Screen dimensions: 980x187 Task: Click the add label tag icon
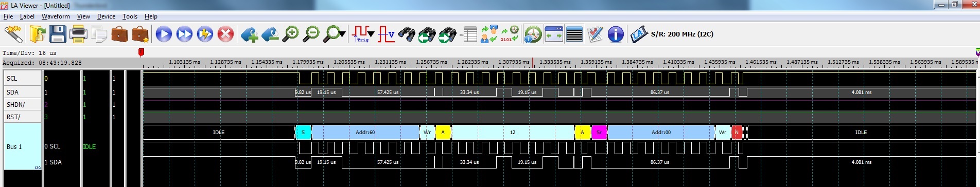click(249, 34)
